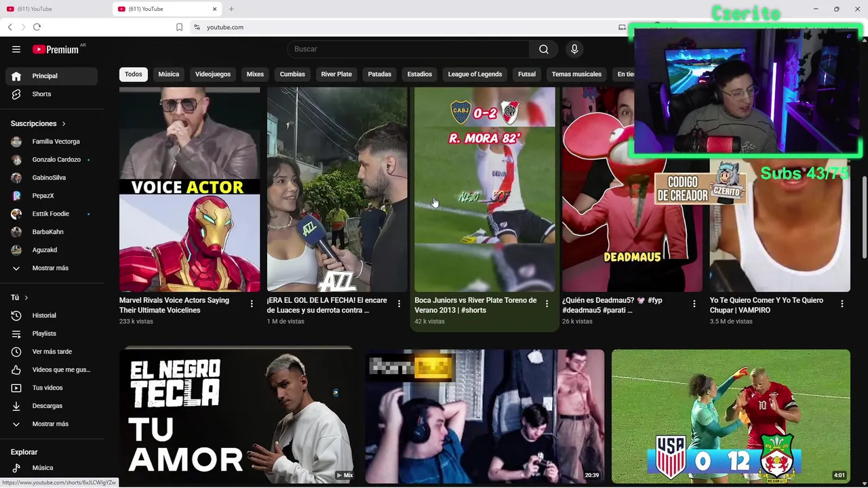Open new browser tab

coord(231,9)
